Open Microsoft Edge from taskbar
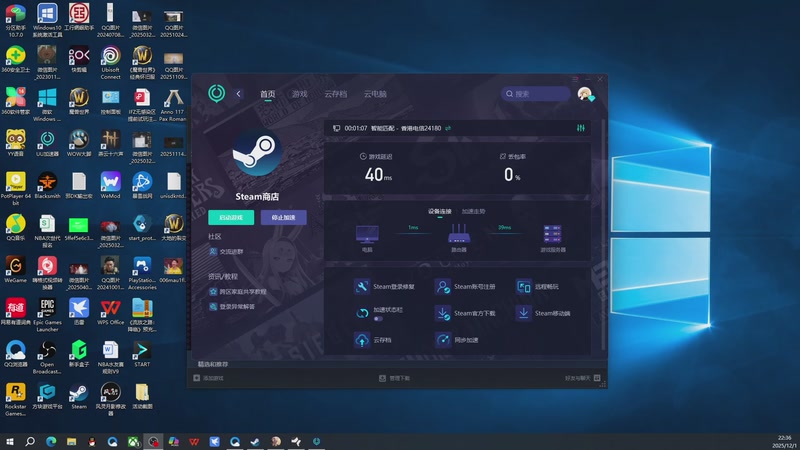Image resolution: width=800 pixels, height=450 pixels. pyautogui.click(x=51, y=441)
